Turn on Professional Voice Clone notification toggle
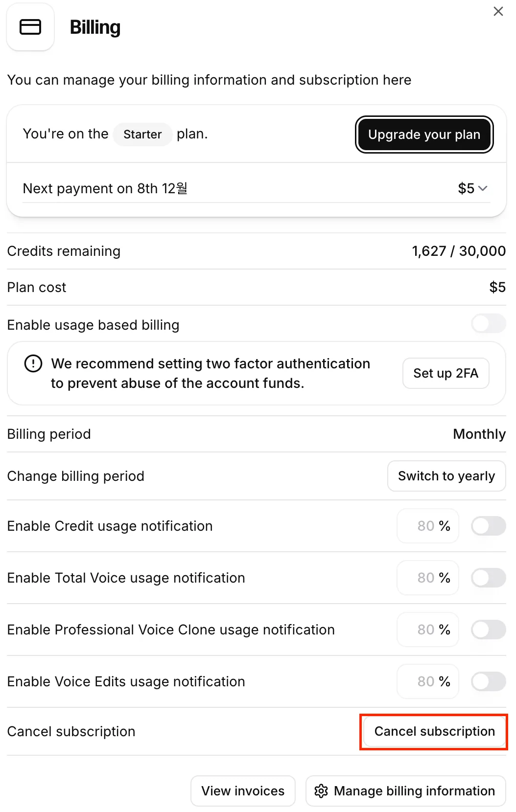The width and height of the screenshot is (516, 812). pos(489,630)
